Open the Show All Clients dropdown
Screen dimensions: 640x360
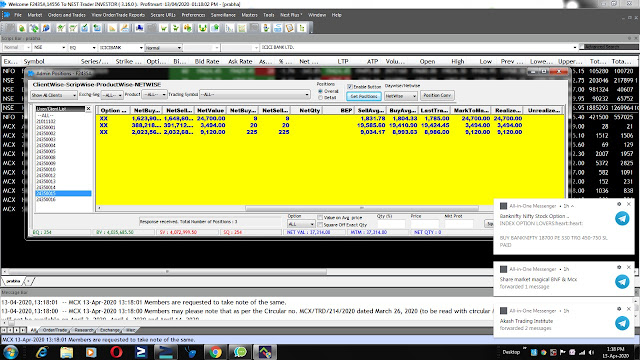click(54, 95)
